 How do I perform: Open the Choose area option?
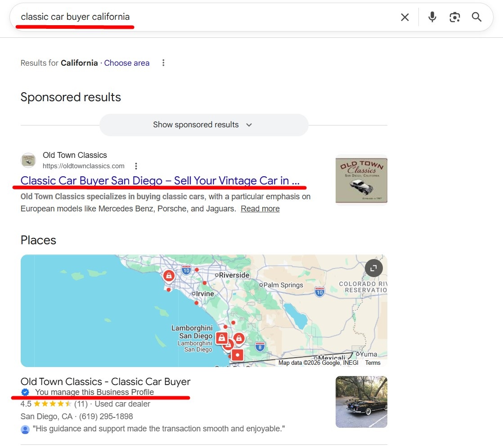(126, 63)
